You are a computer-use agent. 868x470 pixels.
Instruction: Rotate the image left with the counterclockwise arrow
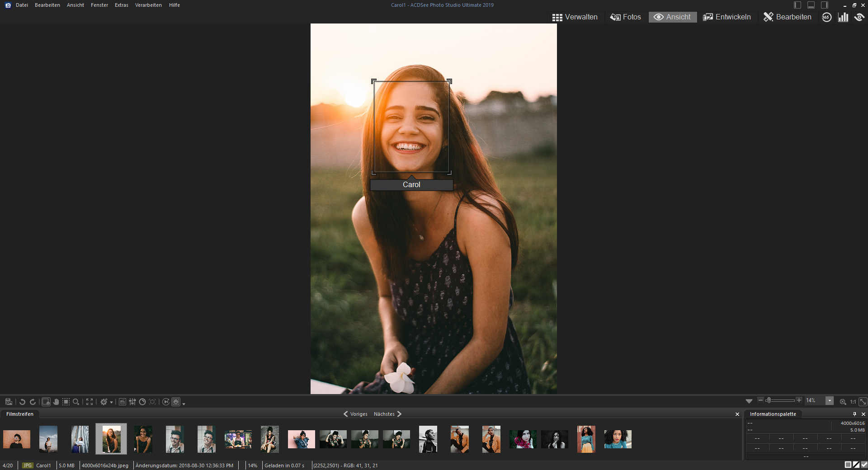point(22,402)
